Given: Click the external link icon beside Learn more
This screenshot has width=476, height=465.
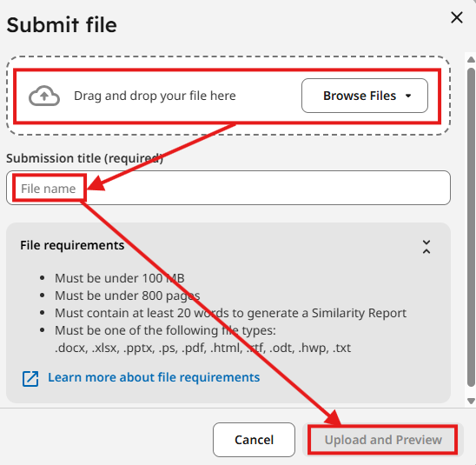Looking at the screenshot, I should 30,378.
